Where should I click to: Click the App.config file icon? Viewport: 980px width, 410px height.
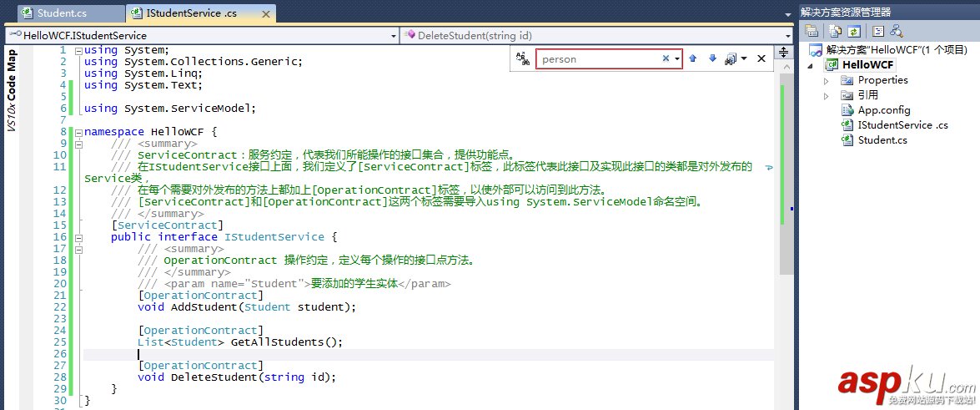tap(847, 110)
